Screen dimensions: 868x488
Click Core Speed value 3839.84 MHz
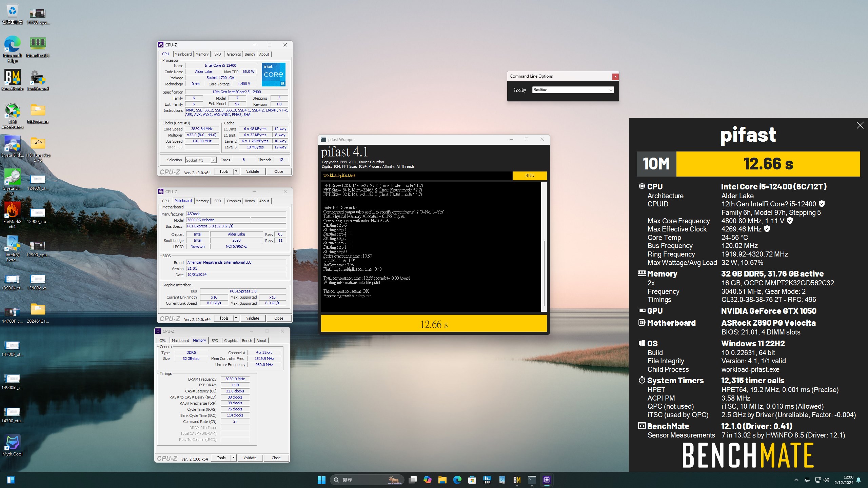202,129
